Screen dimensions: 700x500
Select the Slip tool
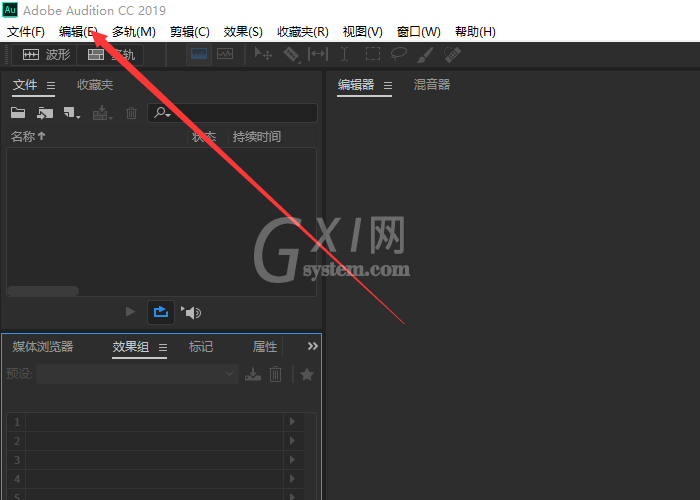pos(318,54)
